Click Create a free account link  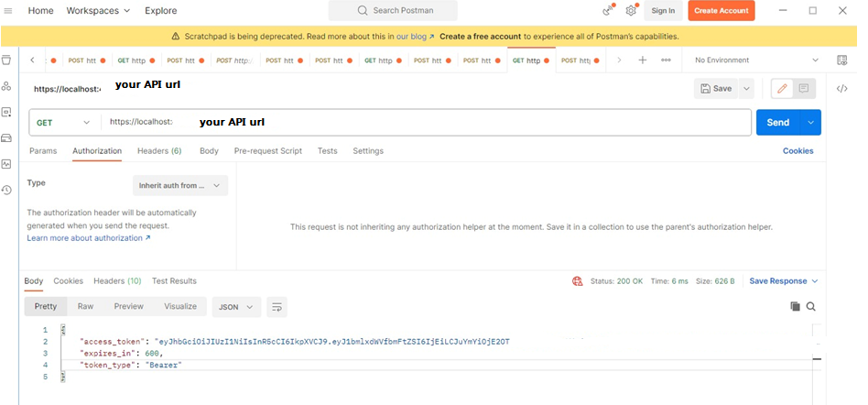(x=481, y=37)
